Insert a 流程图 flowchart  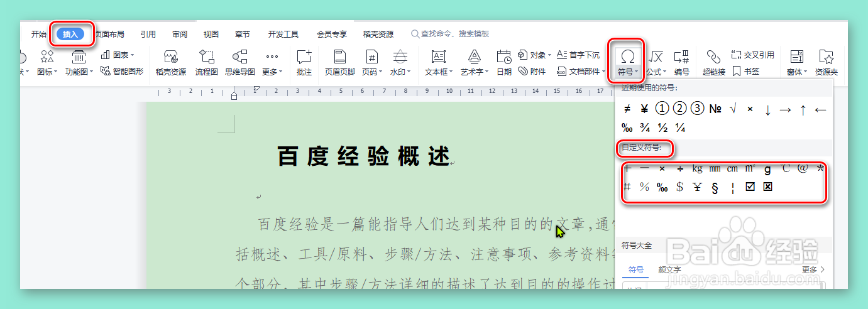coord(207,63)
